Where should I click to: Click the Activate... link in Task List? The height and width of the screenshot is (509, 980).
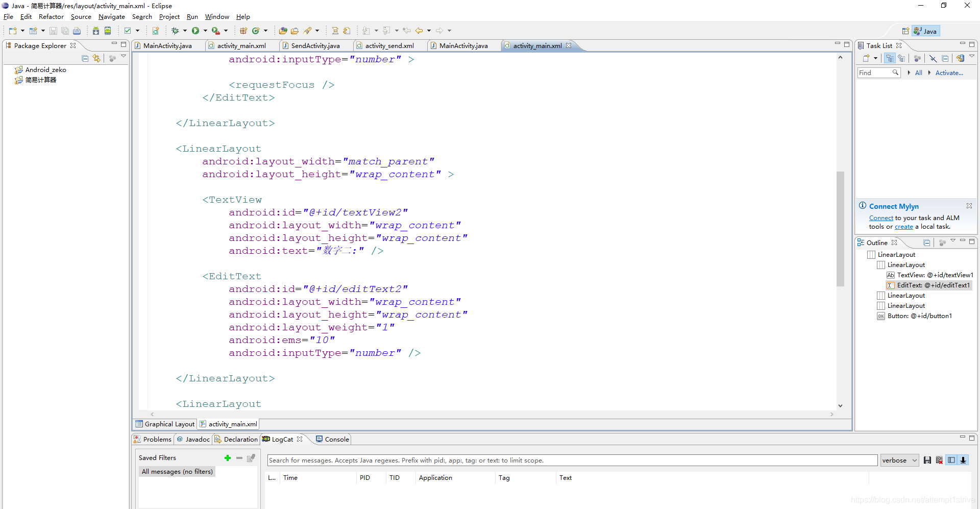[949, 73]
